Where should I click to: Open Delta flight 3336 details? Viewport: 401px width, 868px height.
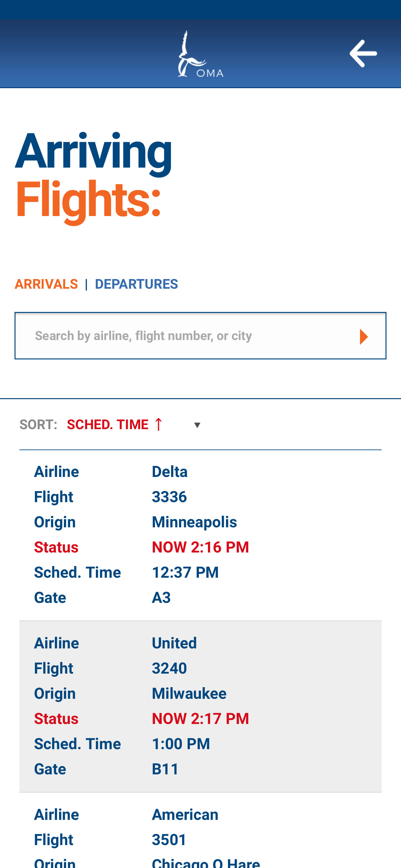click(200, 535)
